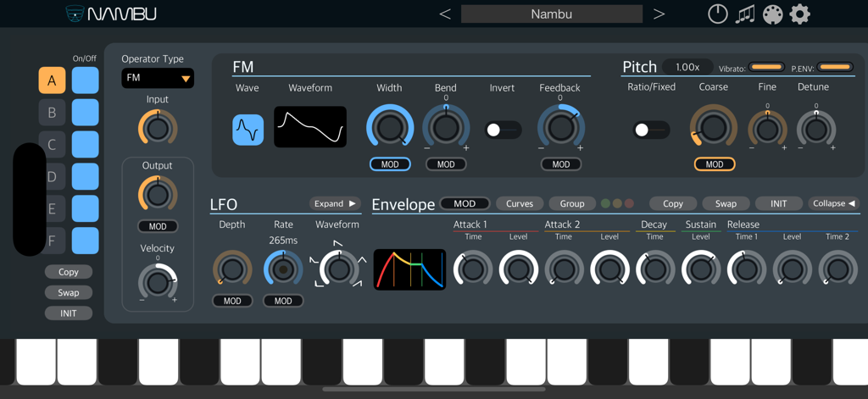
Task: Toggle operator E on/off
Action: click(x=86, y=208)
